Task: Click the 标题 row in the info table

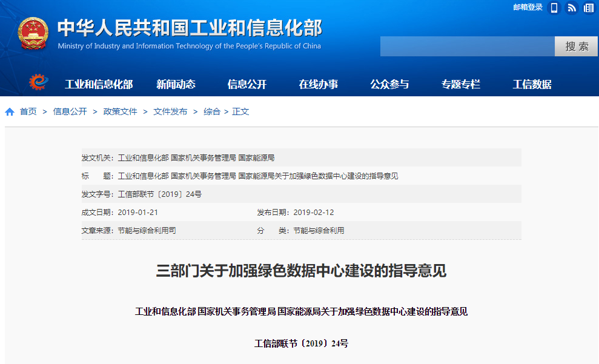Action: (x=301, y=176)
